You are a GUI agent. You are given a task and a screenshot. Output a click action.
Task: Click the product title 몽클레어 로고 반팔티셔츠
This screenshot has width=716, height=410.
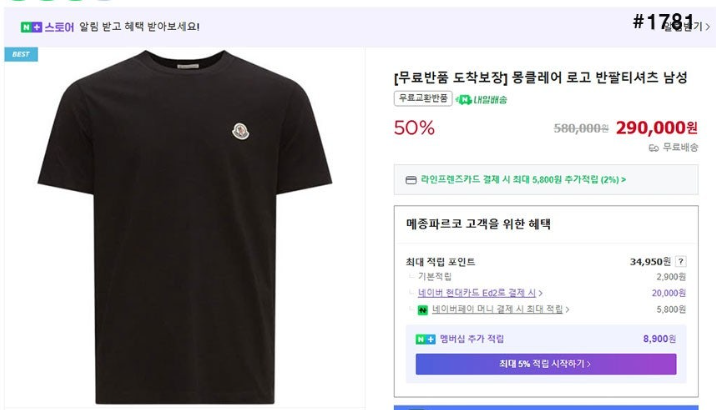pyautogui.click(x=600, y=77)
